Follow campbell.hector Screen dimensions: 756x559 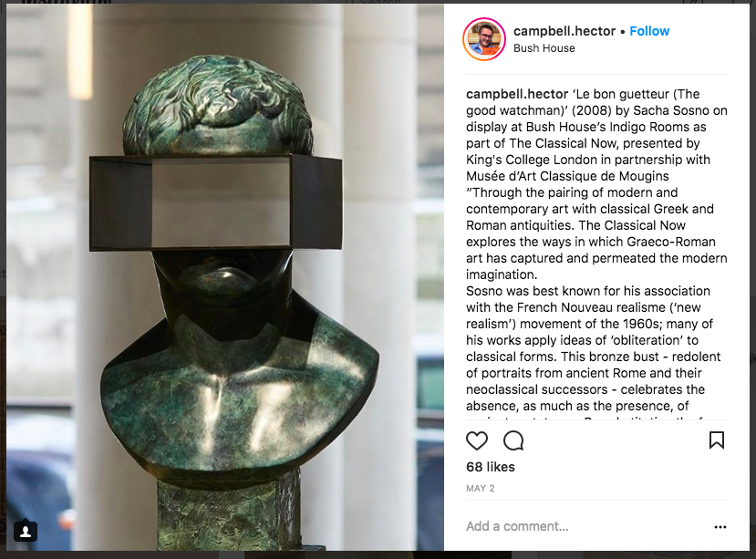[x=649, y=31]
